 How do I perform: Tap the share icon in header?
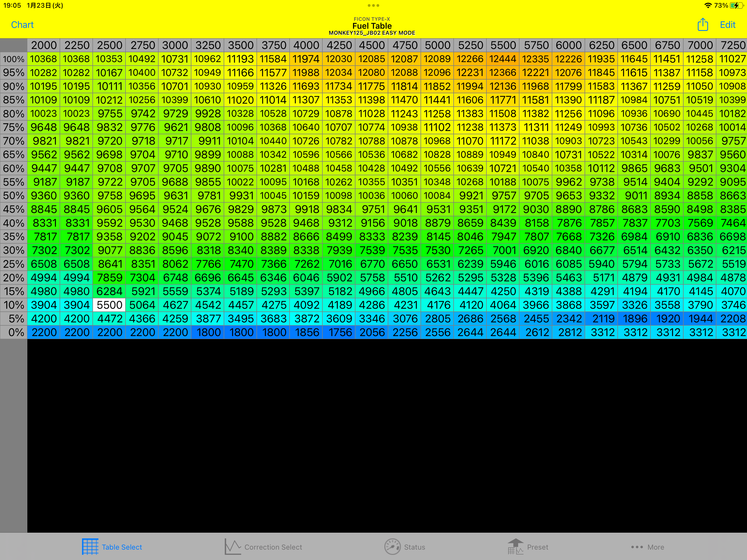702,25
